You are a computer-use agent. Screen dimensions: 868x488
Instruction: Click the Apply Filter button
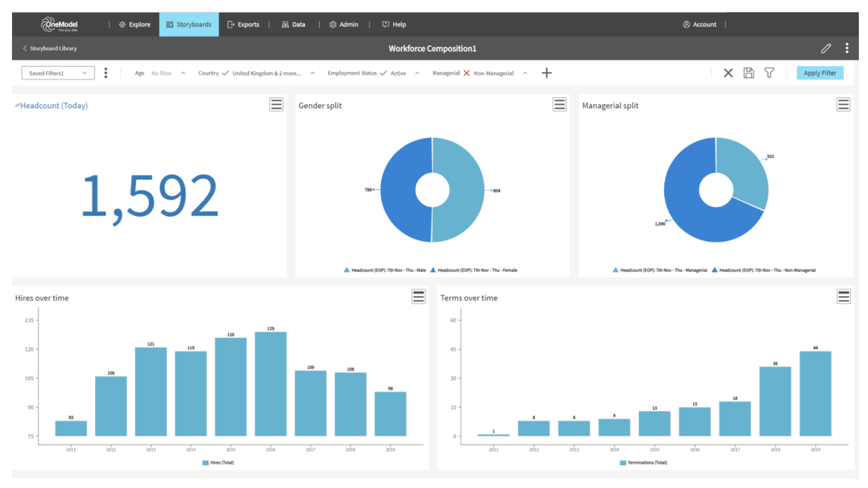coord(820,73)
